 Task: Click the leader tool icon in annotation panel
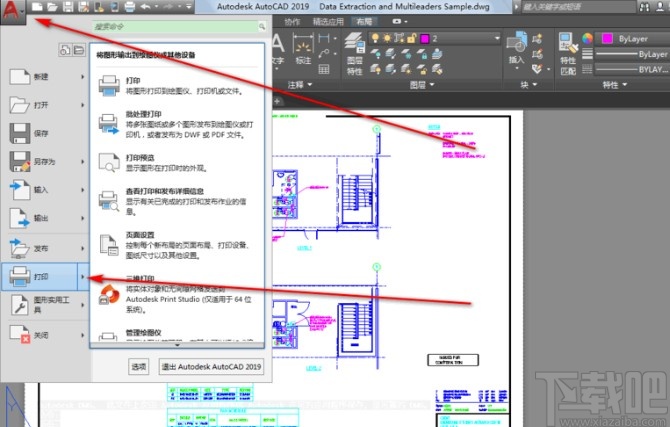[x=324, y=54]
